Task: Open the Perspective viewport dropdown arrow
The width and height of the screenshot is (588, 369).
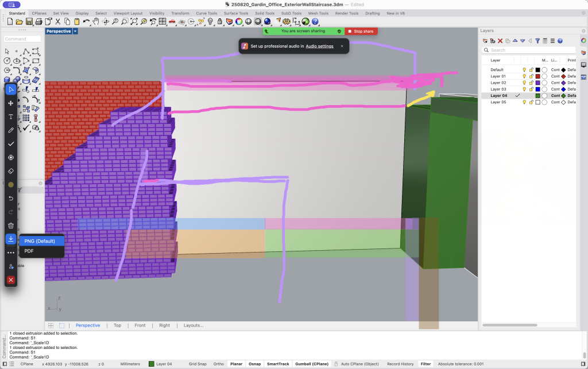Action: (76, 32)
